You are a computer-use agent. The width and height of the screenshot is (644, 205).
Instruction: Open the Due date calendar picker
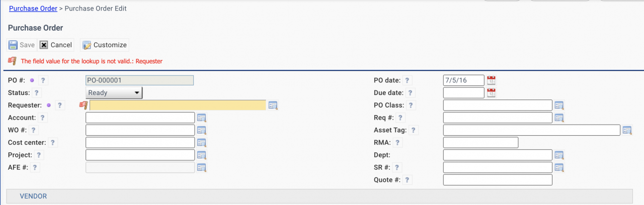[x=492, y=93]
